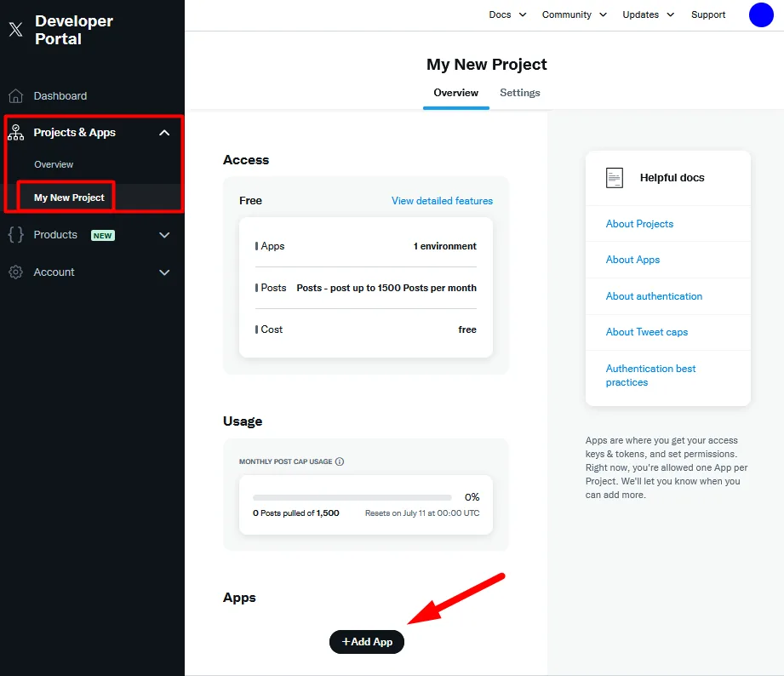784x676 pixels.
Task: Click the X logo icon
Action: coord(16,30)
